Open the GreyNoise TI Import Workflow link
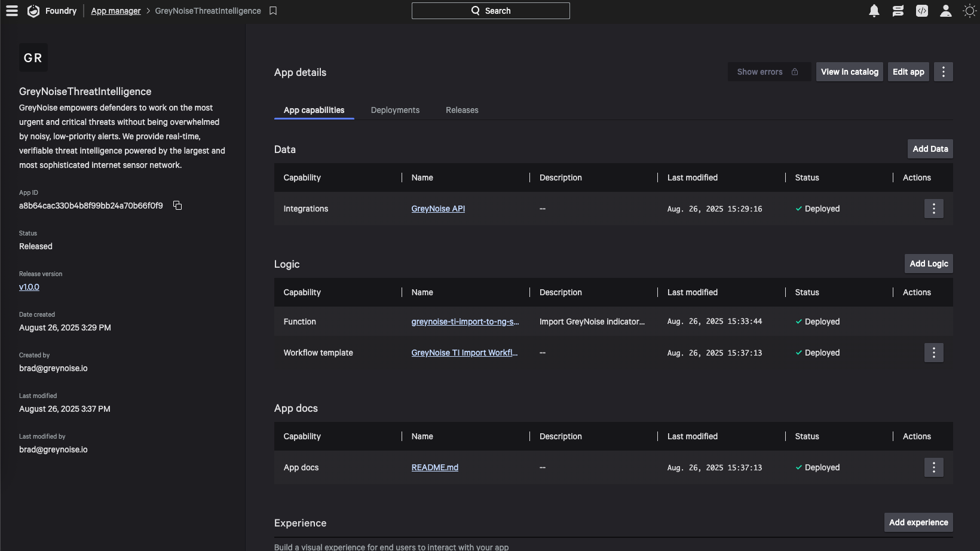980x551 pixels. pos(464,353)
